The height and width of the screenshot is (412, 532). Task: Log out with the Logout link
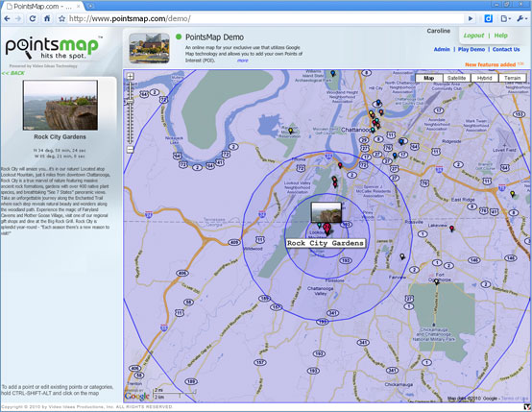click(x=473, y=36)
